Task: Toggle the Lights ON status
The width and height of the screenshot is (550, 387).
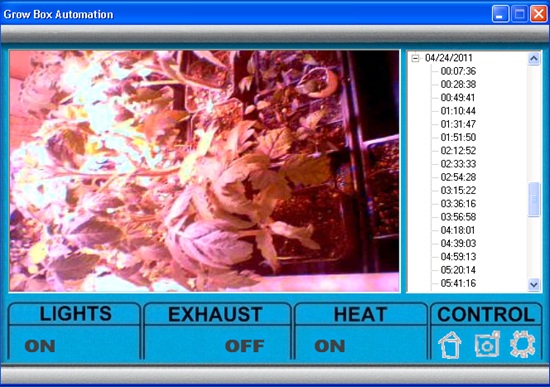Action: (x=40, y=346)
